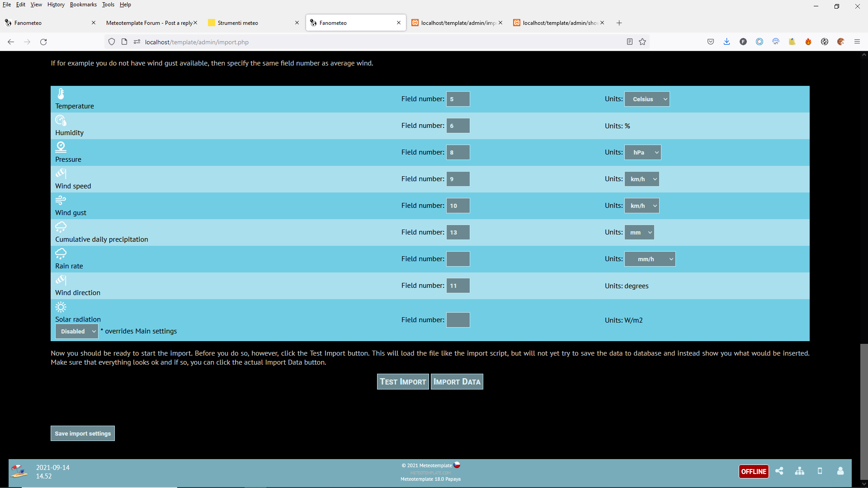Open the Solar radiation Disabled dropdown
Image resolution: width=868 pixels, height=488 pixels.
point(76,331)
